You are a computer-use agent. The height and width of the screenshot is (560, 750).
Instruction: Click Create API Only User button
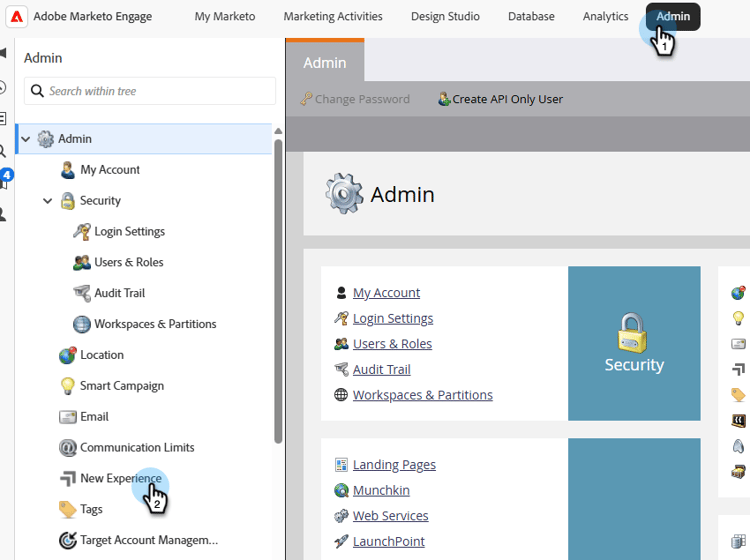[500, 99]
